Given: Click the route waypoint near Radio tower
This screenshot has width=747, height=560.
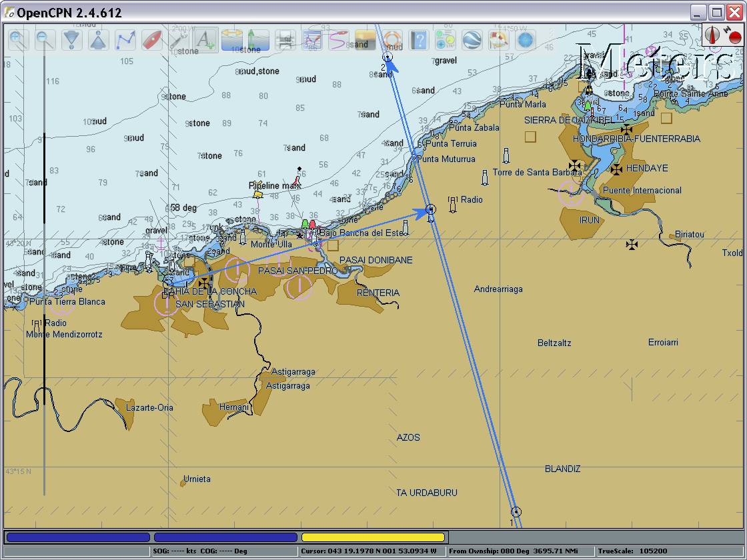Looking at the screenshot, I should coord(431,209).
